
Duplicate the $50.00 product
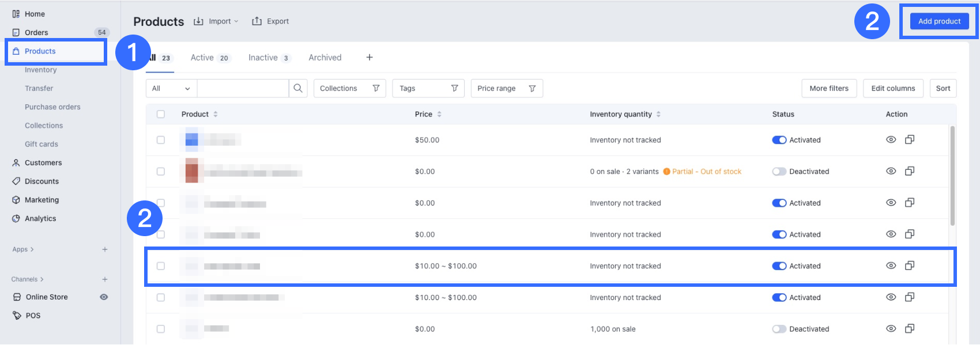(x=910, y=140)
